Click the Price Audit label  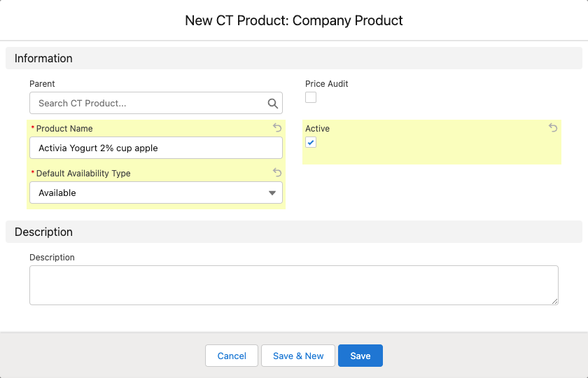[327, 83]
